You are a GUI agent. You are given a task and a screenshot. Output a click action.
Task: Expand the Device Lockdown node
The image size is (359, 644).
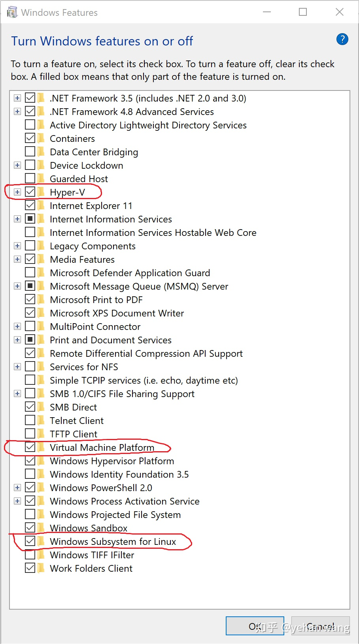(x=17, y=165)
